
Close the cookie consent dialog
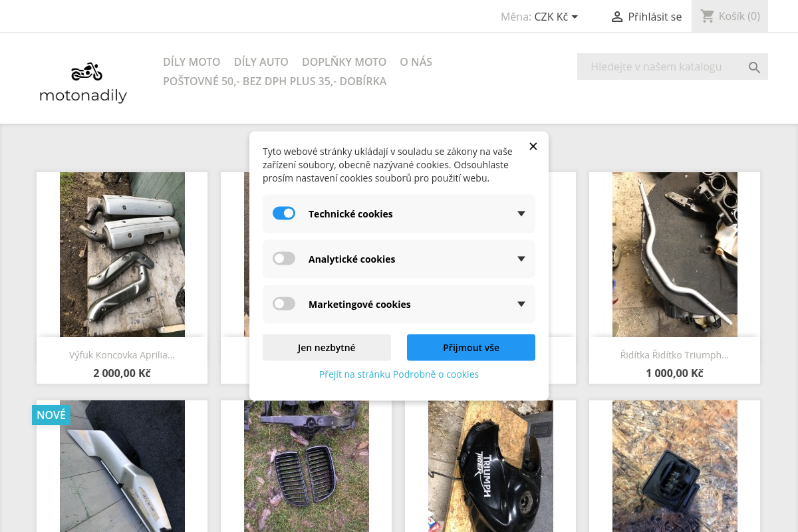point(533,146)
